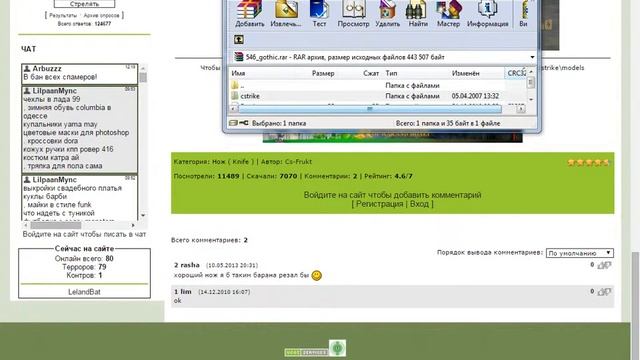640x360 pixels.
Task: Open author Cs-Frukt link
Action: click(x=298, y=162)
